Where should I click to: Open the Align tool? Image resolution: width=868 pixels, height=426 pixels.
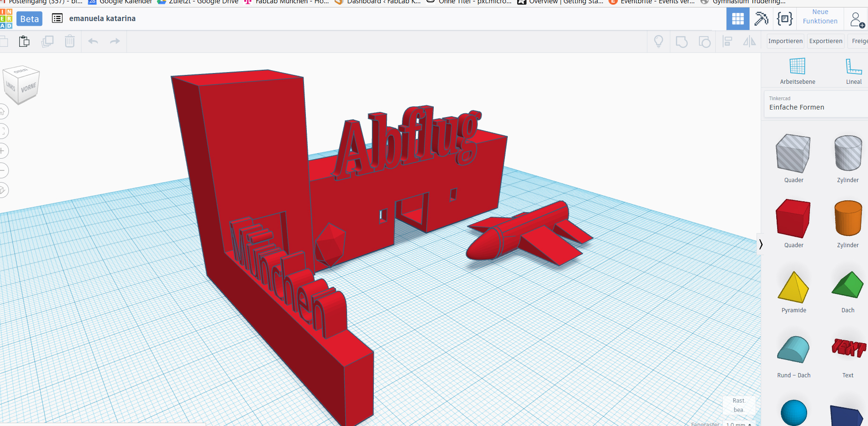pyautogui.click(x=727, y=42)
